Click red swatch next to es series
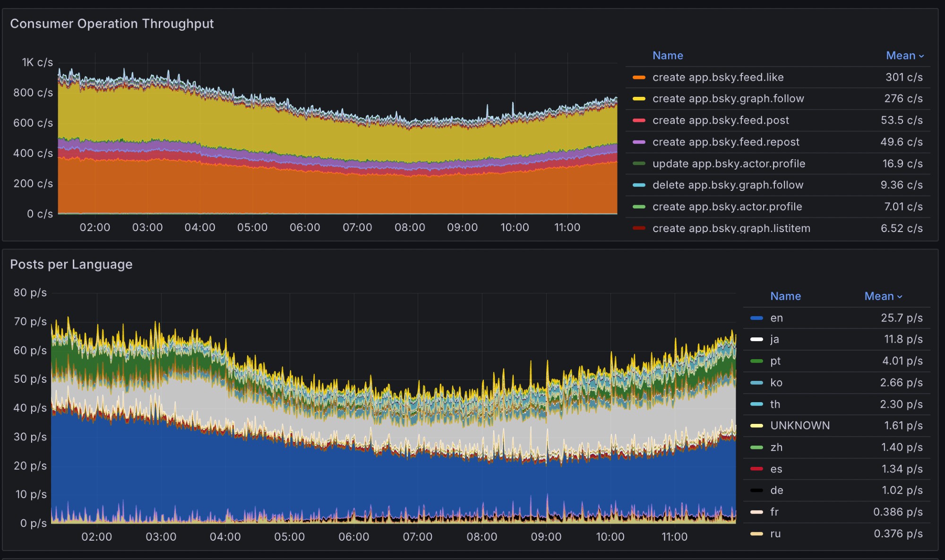Viewport: 945px width, 560px height. 756,469
